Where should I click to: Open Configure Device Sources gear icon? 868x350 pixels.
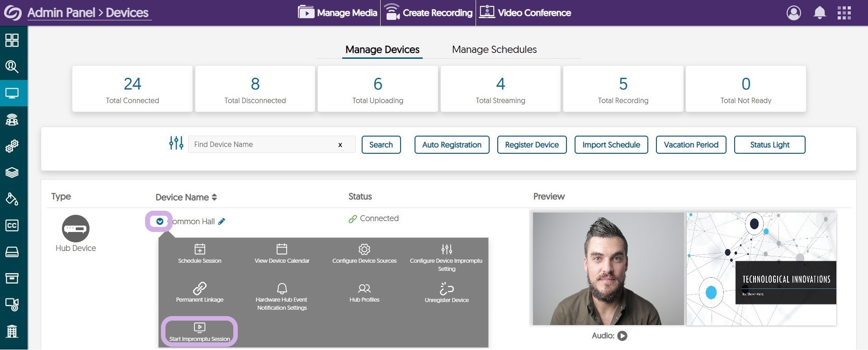coord(364,249)
